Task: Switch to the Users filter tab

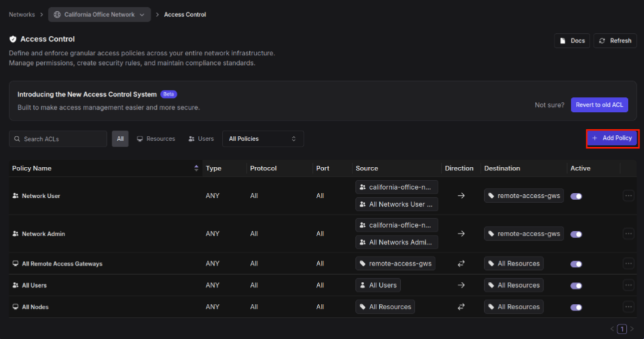Action: [201, 139]
